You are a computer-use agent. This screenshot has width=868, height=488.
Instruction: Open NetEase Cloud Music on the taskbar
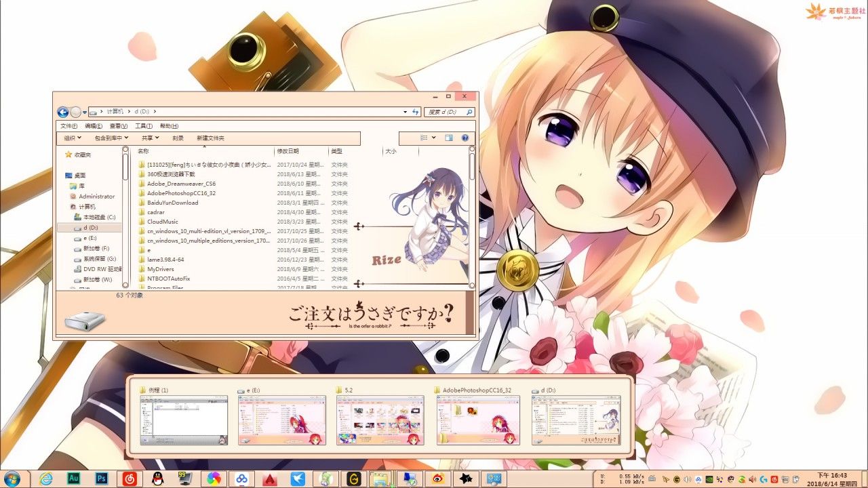(130, 479)
